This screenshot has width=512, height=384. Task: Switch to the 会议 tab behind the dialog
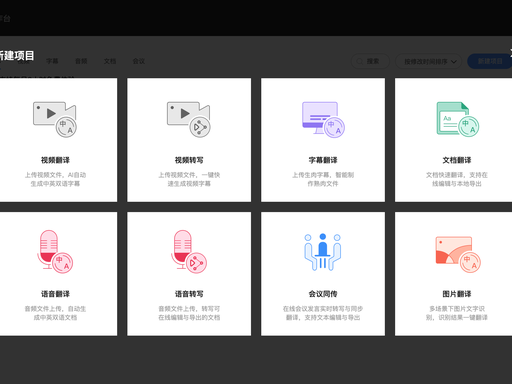click(x=139, y=61)
